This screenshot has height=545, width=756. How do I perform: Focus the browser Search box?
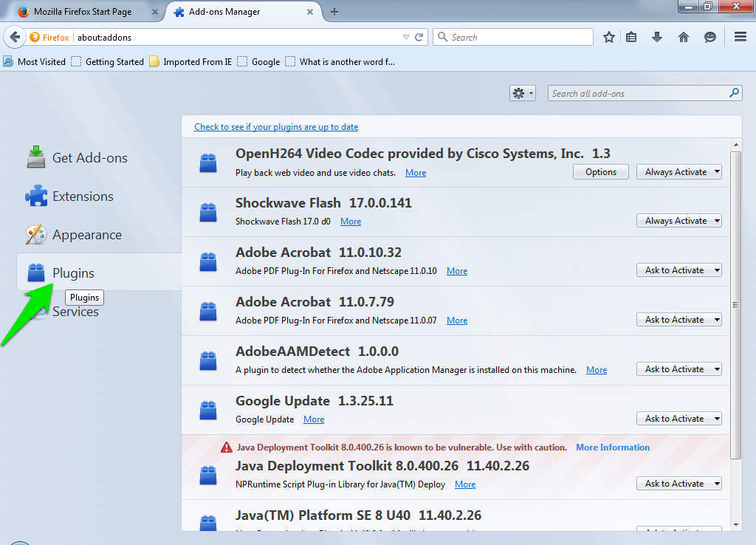coord(513,37)
